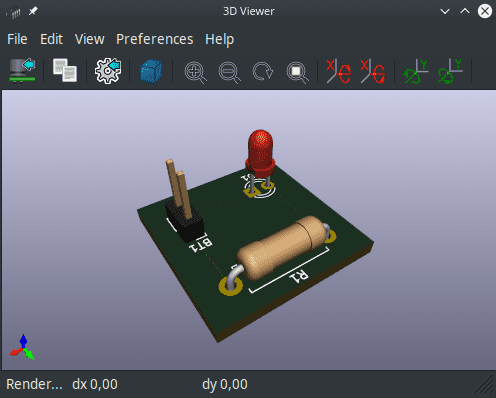
Task: Click the Zoom in magnifier
Action: coord(195,72)
